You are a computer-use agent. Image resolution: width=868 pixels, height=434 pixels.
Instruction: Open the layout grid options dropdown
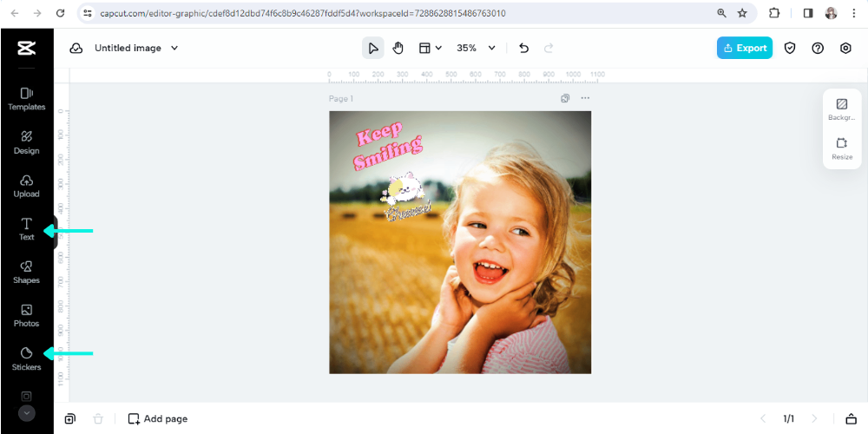pyautogui.click(x=431, y=48)
